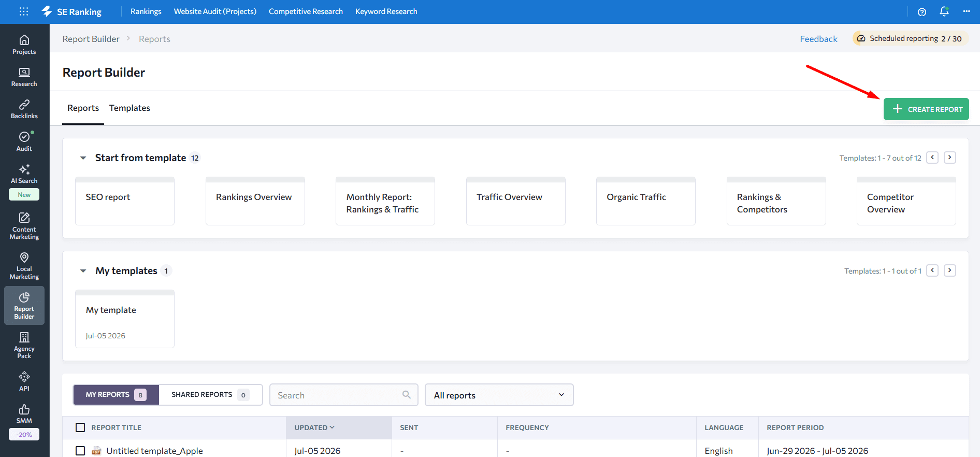Click the search magnifier icon
The image size is (980, 457).
[407, 395]
